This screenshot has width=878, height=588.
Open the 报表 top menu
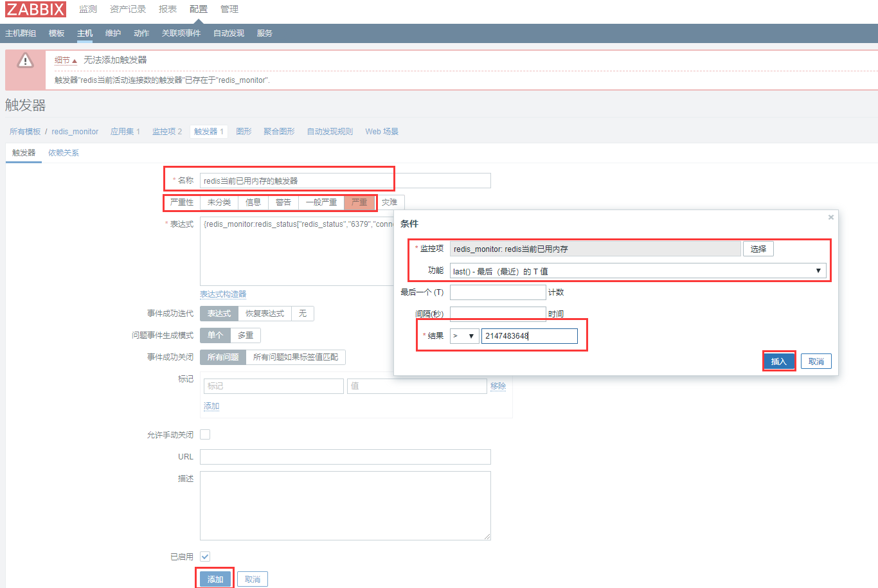coord(168,9)
